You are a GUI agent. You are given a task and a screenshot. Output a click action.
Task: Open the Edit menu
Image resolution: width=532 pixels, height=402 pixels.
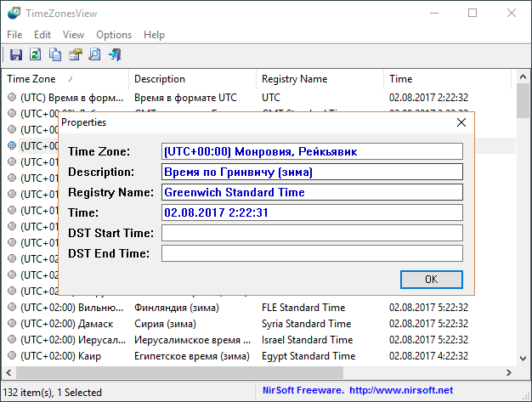pyautogui.click(x=42, y=35)
